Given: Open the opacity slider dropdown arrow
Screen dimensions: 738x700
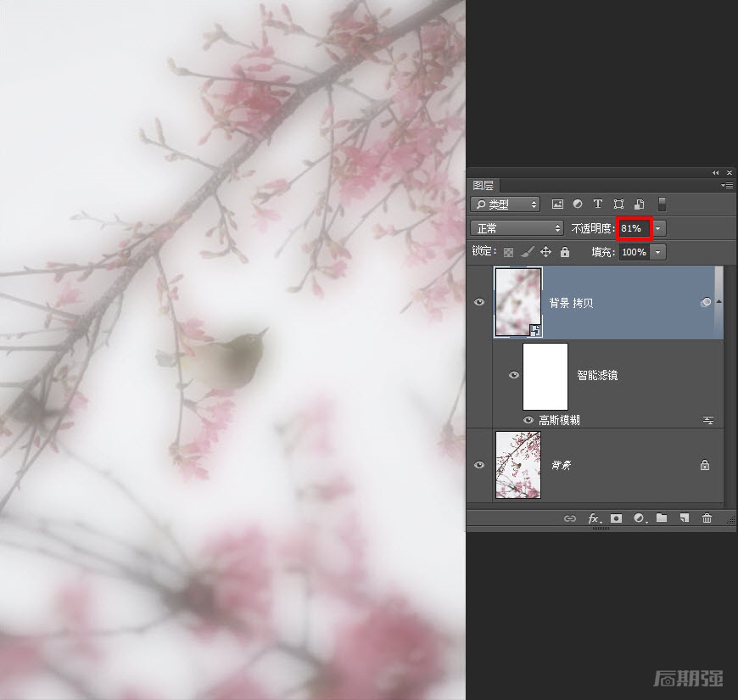Looking at the screenshot, I should point(658,229).
